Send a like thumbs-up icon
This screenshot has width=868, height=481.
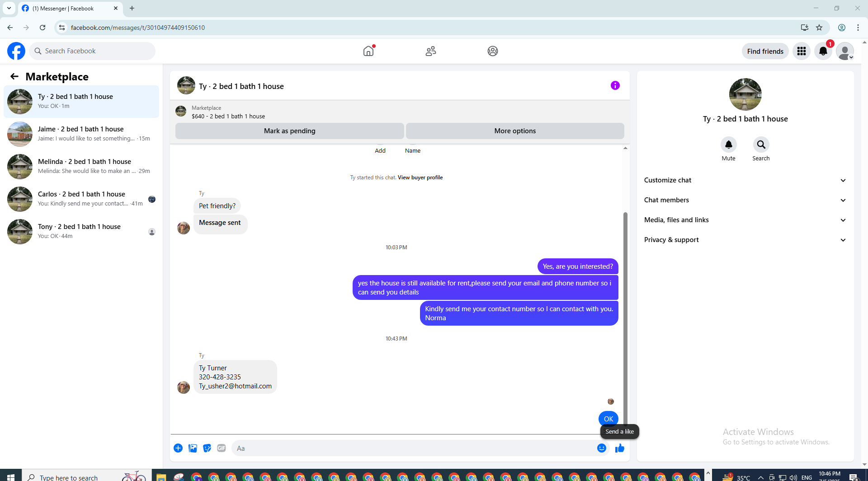(619, 448)
